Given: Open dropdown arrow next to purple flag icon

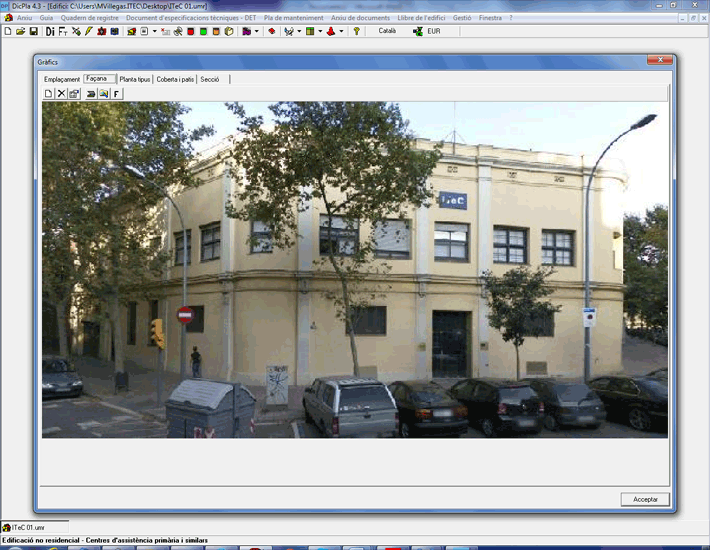Looking at the screenshot, I should 257,31.
